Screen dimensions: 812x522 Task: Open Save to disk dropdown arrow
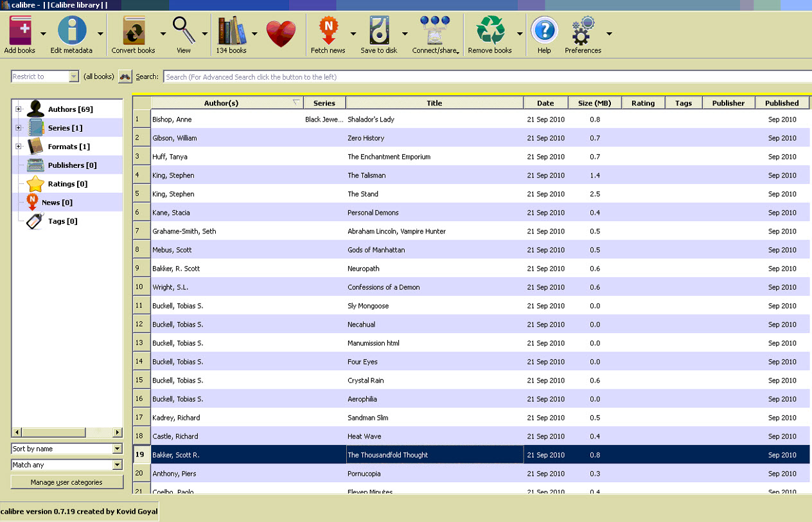[405, 33]
